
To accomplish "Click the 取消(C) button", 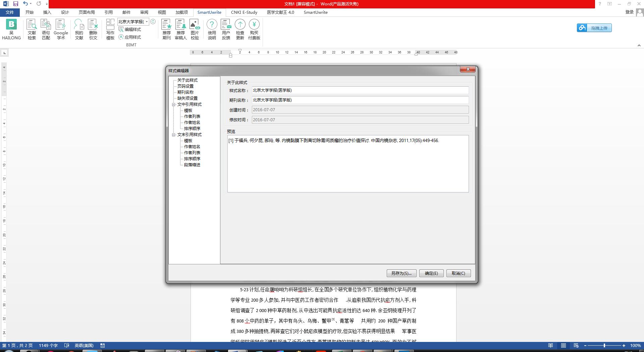I will (459, 273).
